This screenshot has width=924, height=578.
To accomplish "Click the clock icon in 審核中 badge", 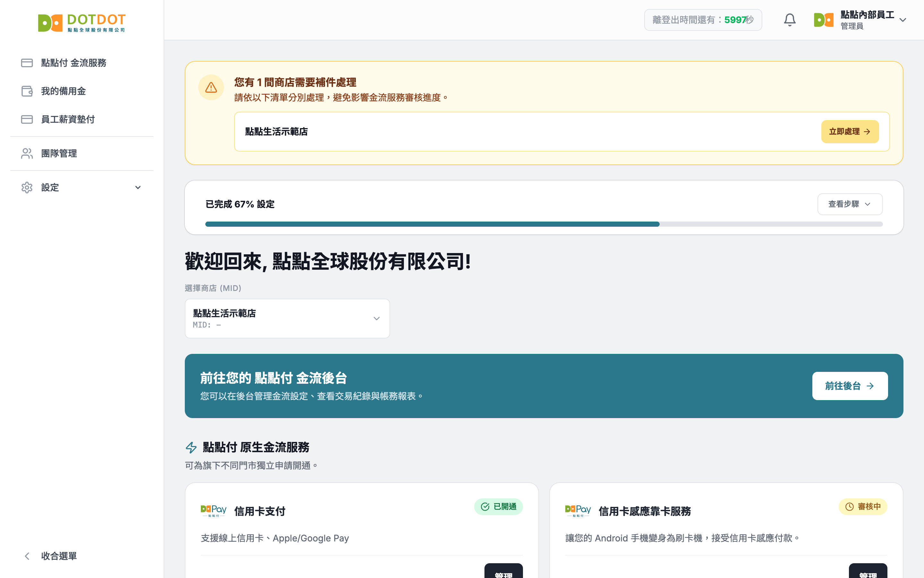I will pyautogui.click(x=849, y=506).
